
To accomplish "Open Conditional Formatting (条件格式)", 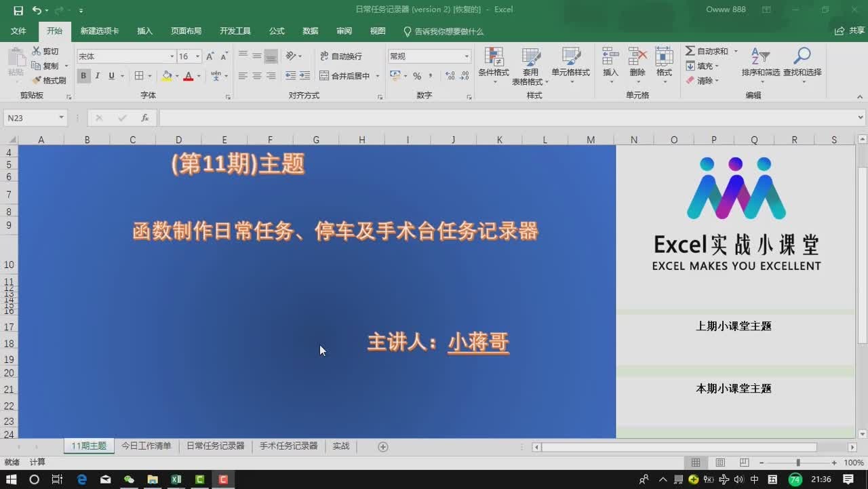I will tap(494, 66).
